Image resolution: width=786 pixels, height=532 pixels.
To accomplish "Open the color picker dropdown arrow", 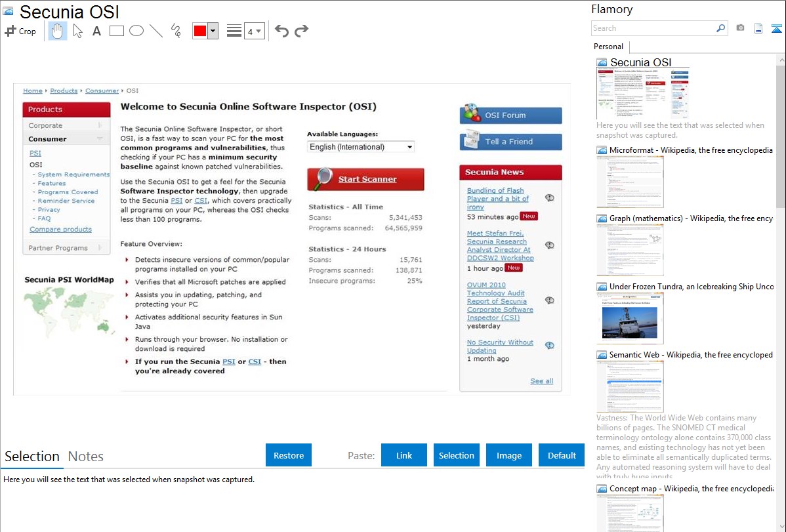I will tap(213, 31).
